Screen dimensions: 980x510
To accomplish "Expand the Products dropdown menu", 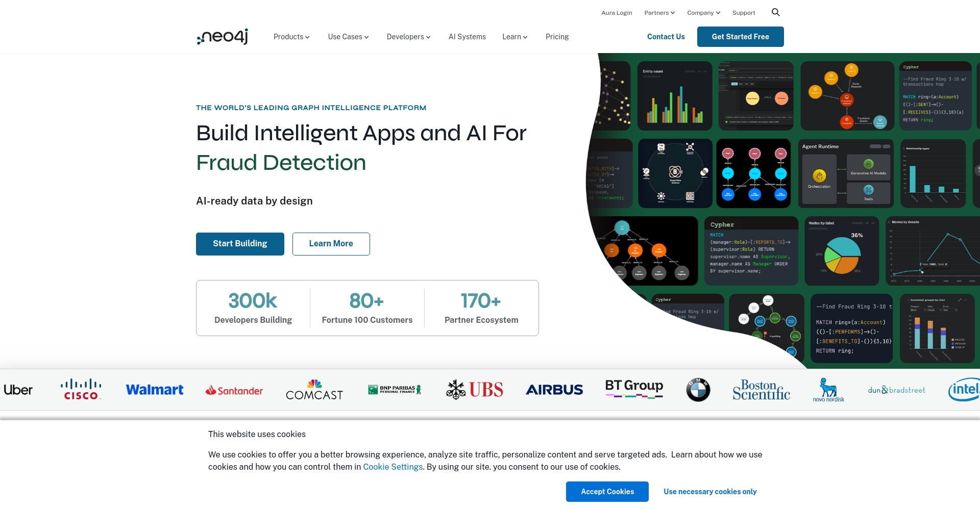I will pos(291,37).
